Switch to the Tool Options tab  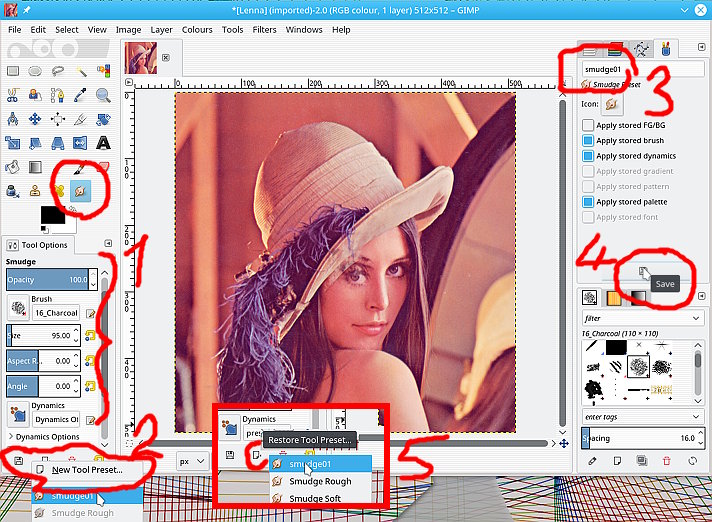pyautogui.click(x=38, y=245)
